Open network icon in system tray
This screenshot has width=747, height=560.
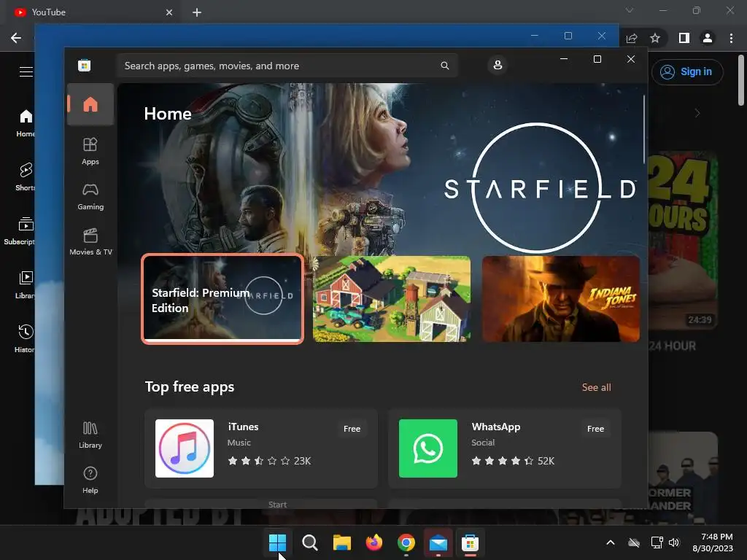click(x=657, y=542)
